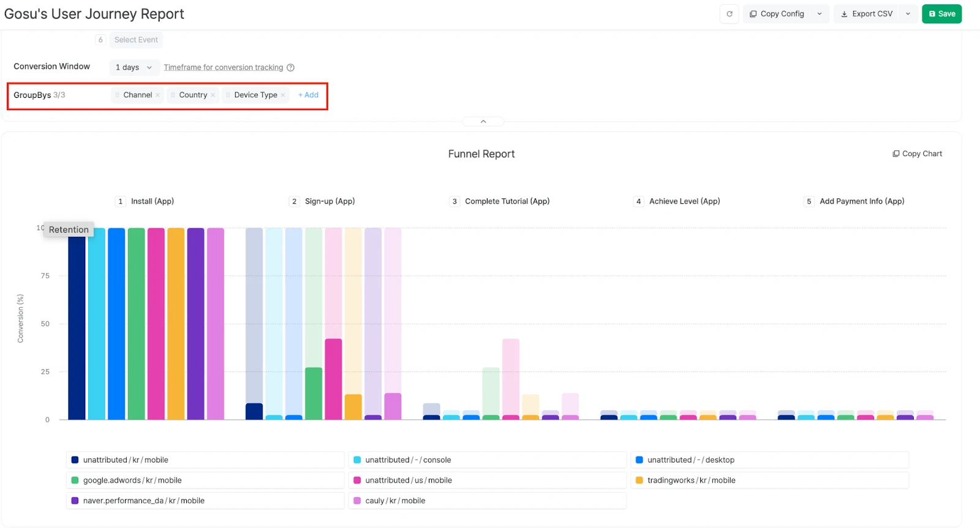Click the + Add group-by link

pyautogui.click(x=308, y=95)
